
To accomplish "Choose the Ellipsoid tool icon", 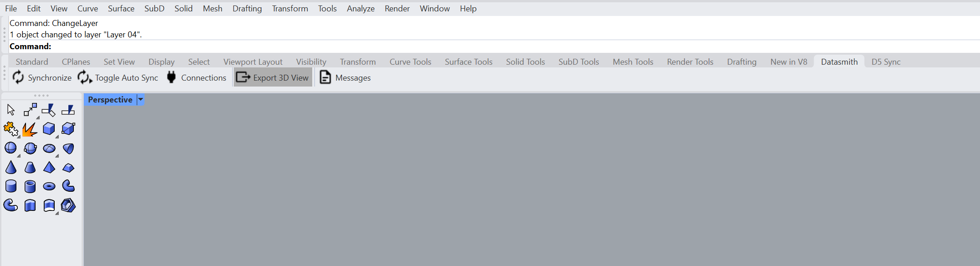I will pos(49,148).
